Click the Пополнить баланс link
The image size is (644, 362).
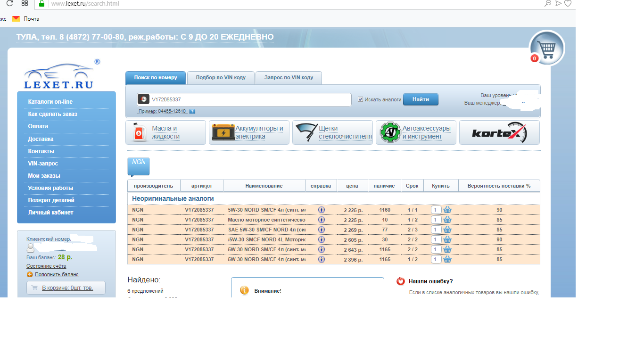point(57,274)
